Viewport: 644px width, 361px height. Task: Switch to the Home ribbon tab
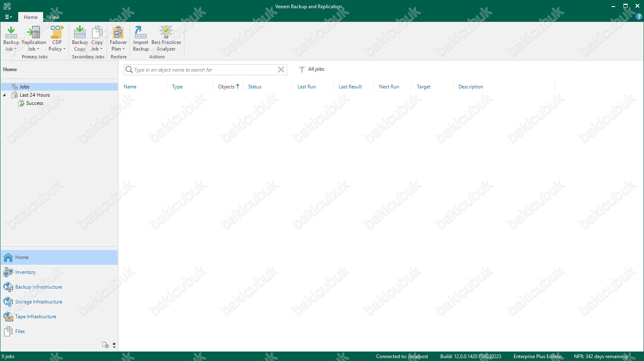[x=30, y=17]
